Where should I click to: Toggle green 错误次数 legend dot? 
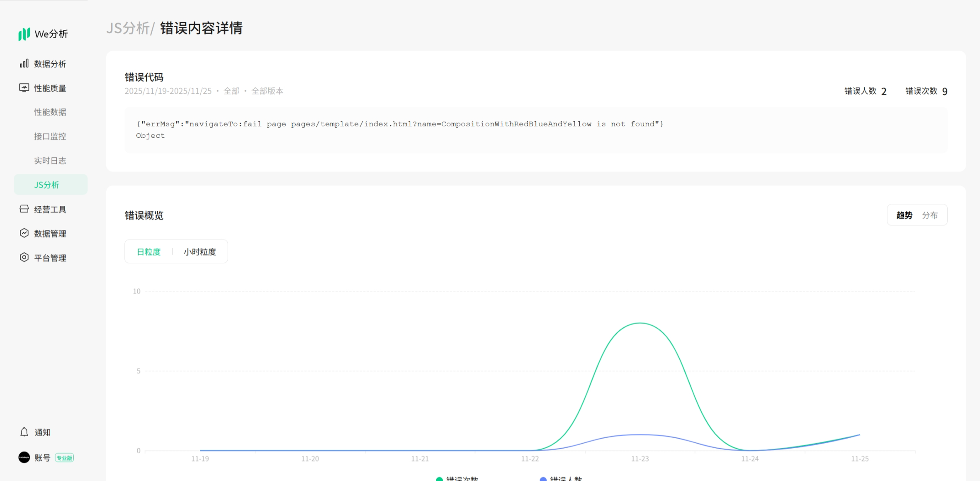point(439,479)
